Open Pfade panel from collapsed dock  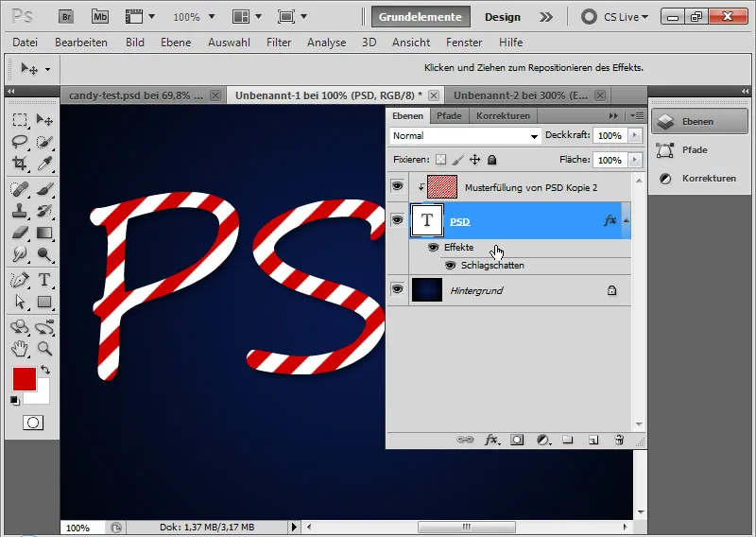(x=699, y=150)
